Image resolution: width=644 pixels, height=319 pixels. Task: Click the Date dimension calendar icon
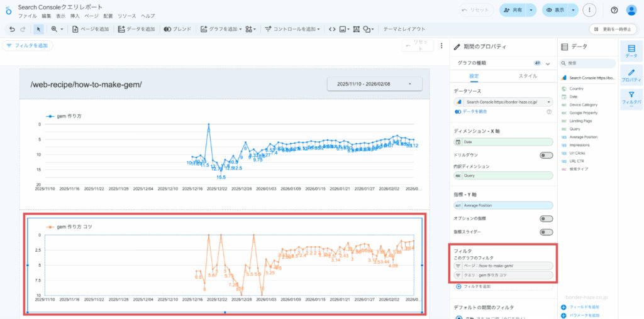pos(458,142)
